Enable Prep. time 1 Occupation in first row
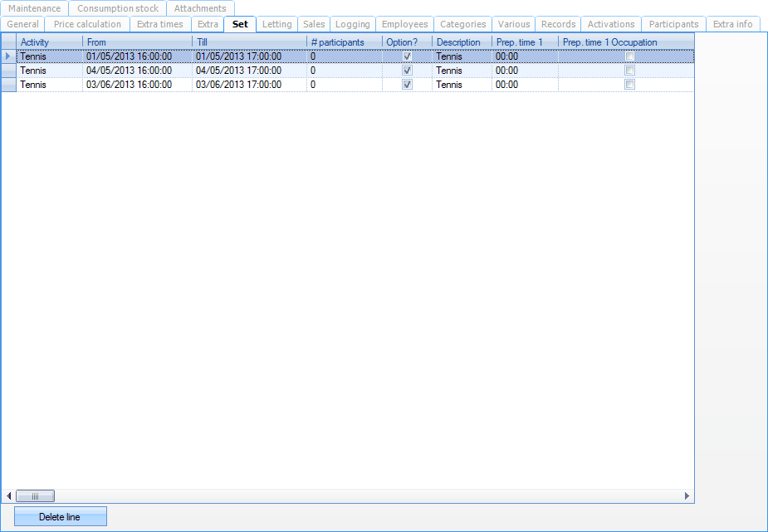Image resolution: width=768 pixels, height=532 pixels. coord(629,56)
